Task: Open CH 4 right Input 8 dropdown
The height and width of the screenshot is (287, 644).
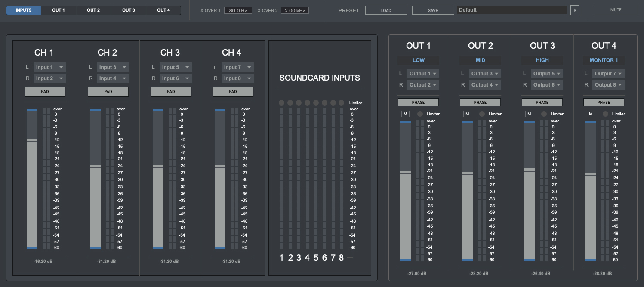Action: [x=237, y=78]
